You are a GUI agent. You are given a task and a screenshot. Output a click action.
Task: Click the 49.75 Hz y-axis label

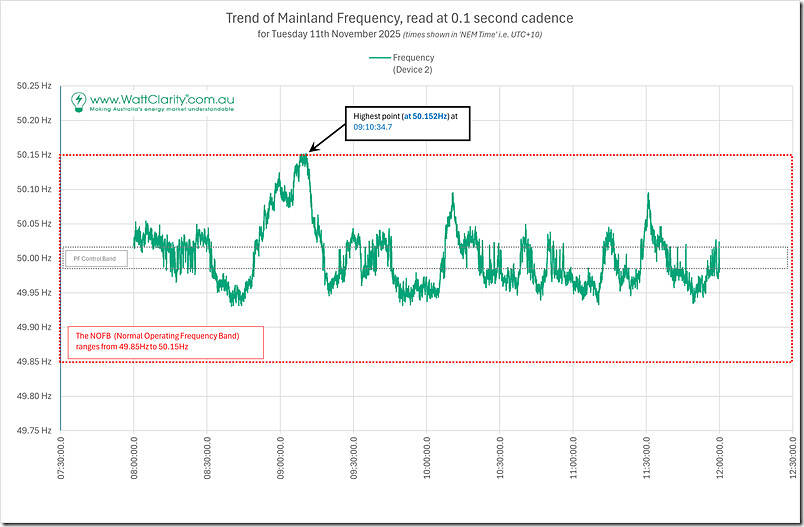(x=35, y=430)
